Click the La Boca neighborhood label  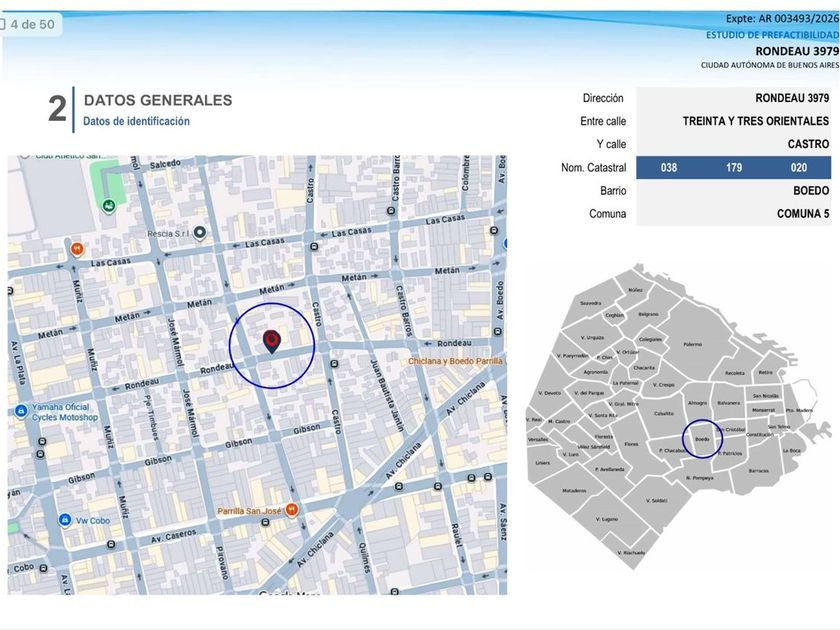click(x=791, y=451)
